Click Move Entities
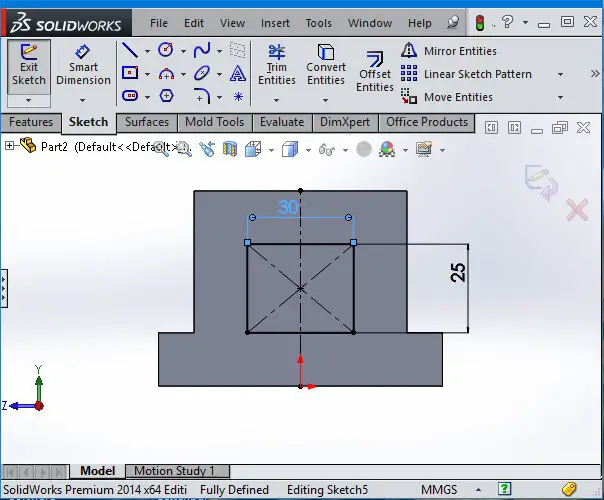 tap(447, 97)
